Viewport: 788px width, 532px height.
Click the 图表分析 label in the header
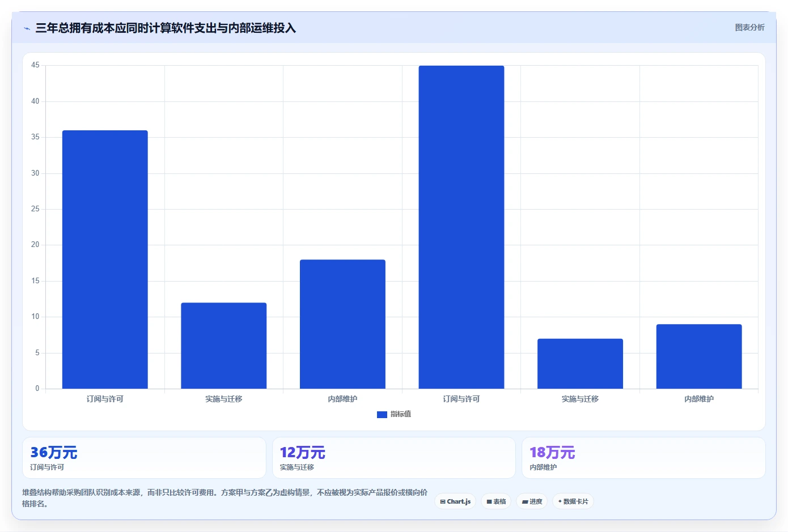click(749, 27)
